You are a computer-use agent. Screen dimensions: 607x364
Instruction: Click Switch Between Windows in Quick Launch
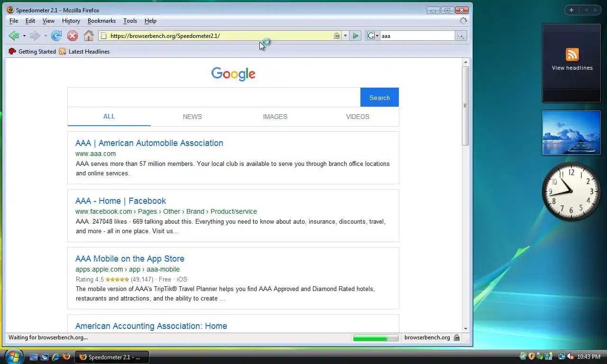pos(45,357)
